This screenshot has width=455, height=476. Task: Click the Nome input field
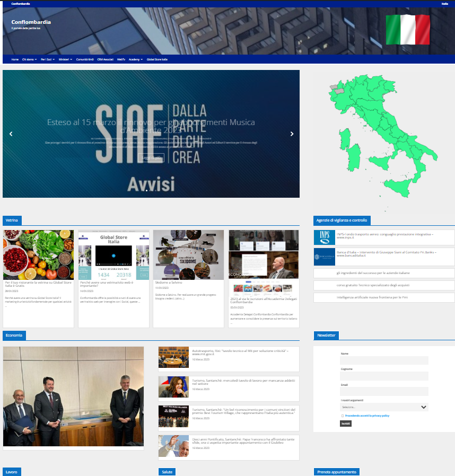coord(384,360)
